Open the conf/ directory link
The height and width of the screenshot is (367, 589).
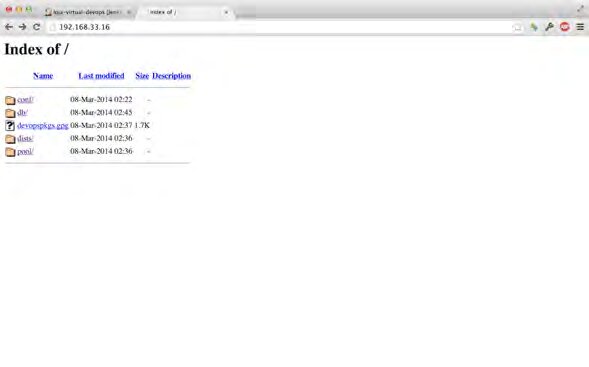point(25,100)
